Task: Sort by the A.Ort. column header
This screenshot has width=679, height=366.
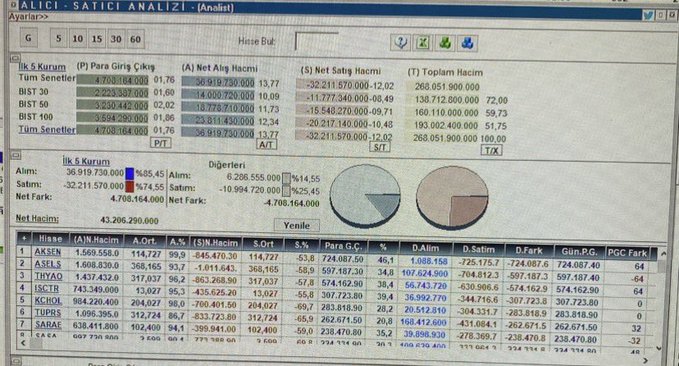Action: (x=145, y=241)
